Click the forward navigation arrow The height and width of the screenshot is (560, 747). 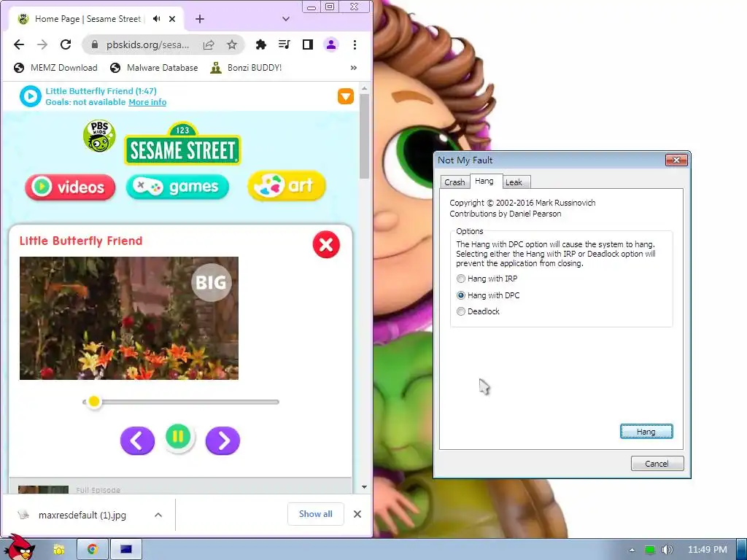pos(42,44)
